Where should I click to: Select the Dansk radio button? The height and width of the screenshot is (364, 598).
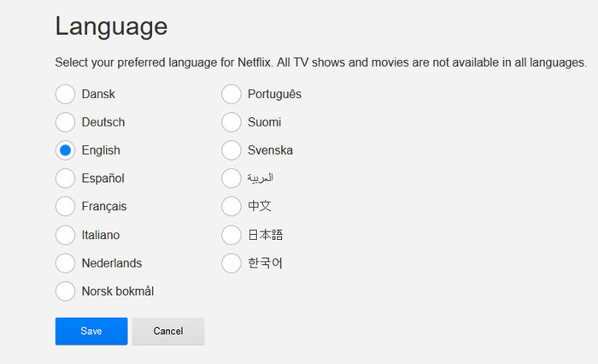pyautogui.click(x=65, y=94)
